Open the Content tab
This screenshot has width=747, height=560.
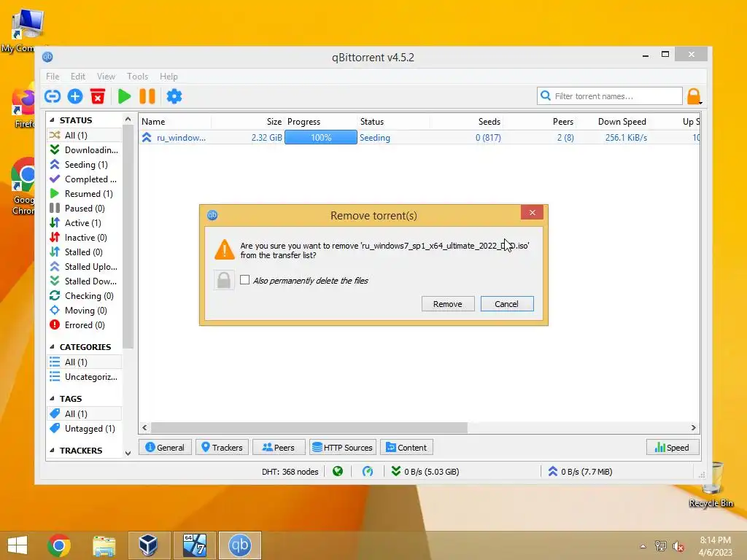click(x=406, y=447)
